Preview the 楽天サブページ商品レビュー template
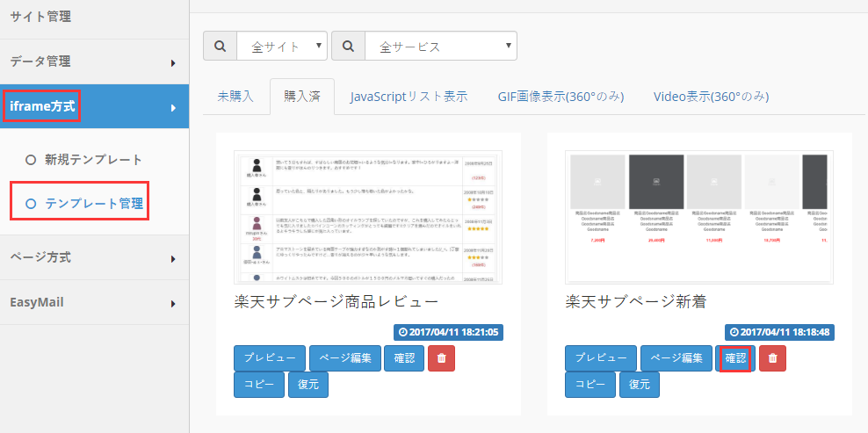Viewport: 868px width, 433px height. coord(270,358)
